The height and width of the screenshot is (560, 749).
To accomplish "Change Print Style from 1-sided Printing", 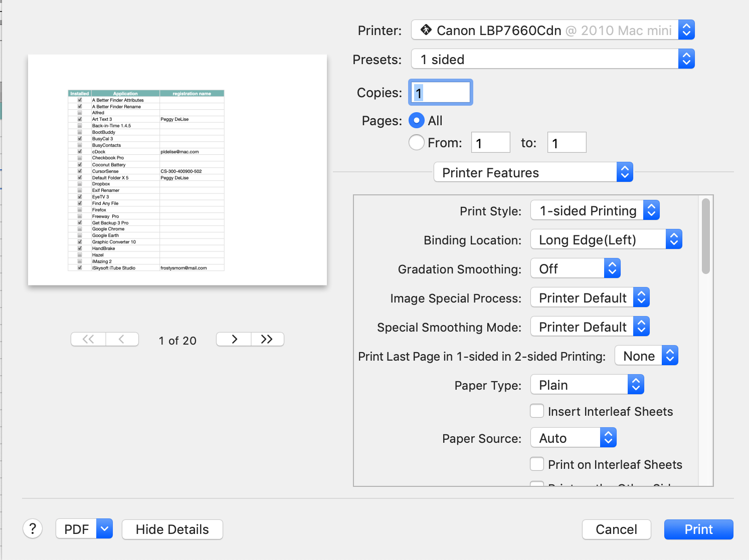I will click(595, 210).
